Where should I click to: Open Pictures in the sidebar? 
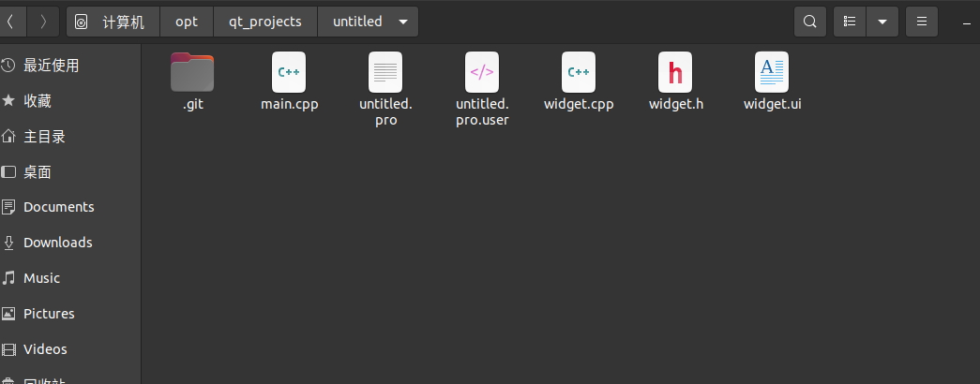coord(70,314)
